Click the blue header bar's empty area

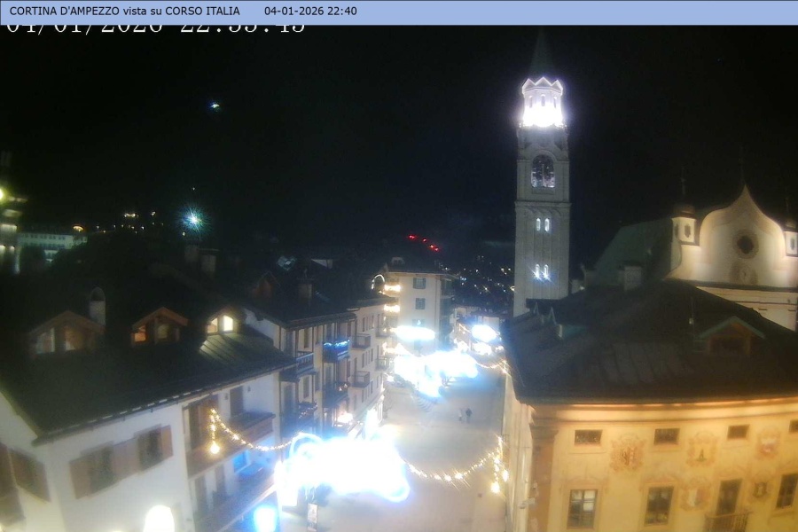click(576, 12)
